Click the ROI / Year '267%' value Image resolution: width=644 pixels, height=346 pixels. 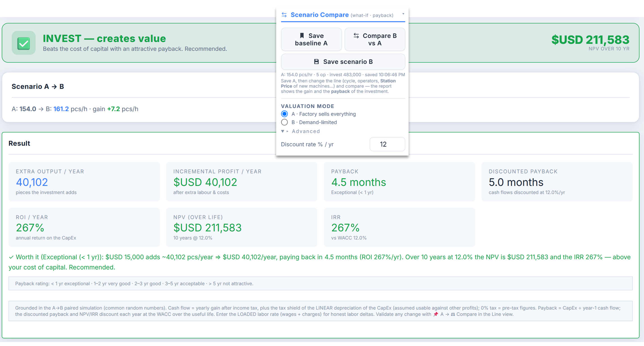(x=30, y=228)
